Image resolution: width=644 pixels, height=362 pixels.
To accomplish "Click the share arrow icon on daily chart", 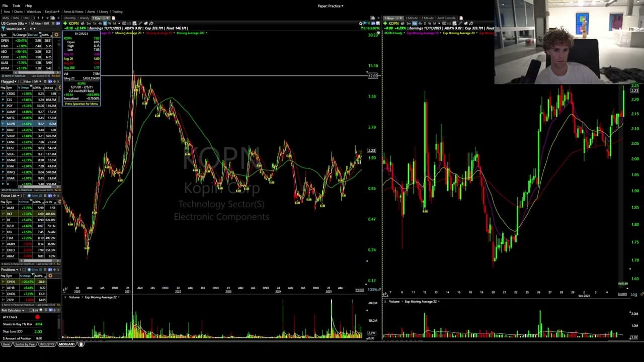I will coord(150,23).
